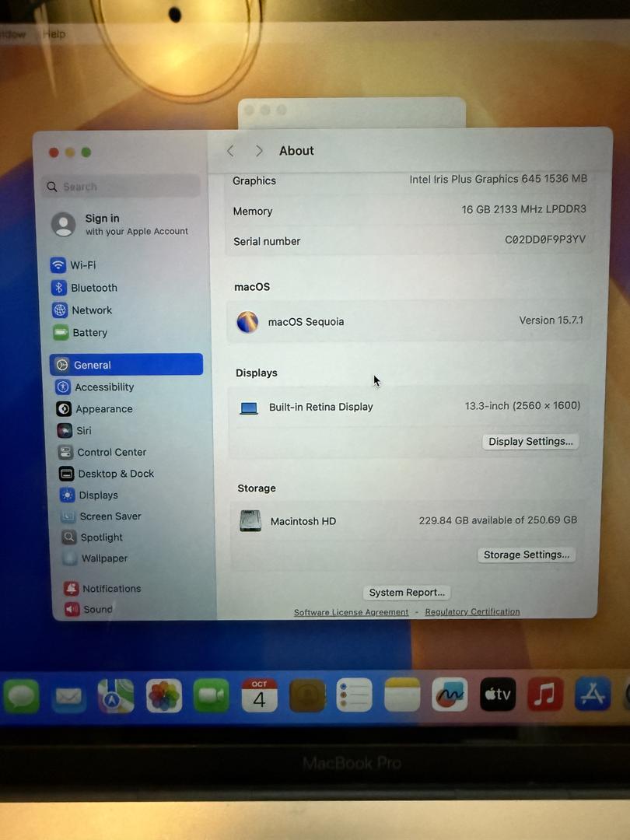The width and height of the screenshot is (630, 840).
Task: Open Messages from the Dock
Action: (x=22, y=696)
